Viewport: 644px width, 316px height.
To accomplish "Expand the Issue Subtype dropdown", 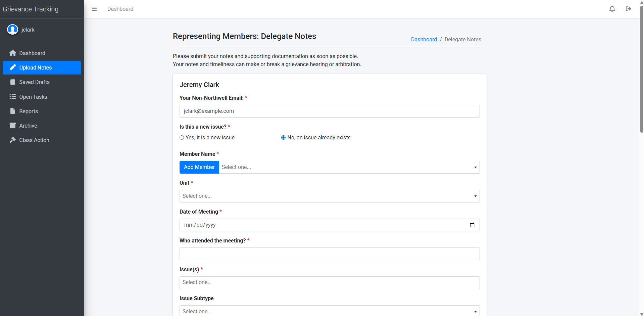I will point(329,311).
